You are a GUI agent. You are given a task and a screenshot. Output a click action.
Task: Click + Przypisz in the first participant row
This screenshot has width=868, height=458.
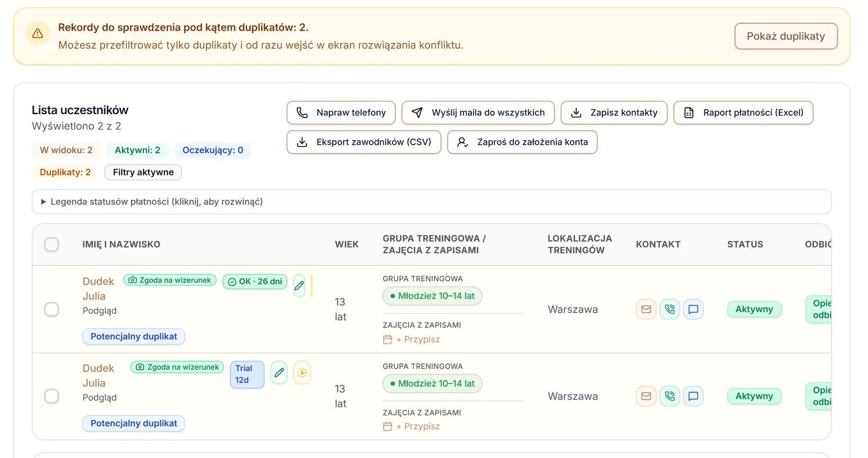coord(418,340)
